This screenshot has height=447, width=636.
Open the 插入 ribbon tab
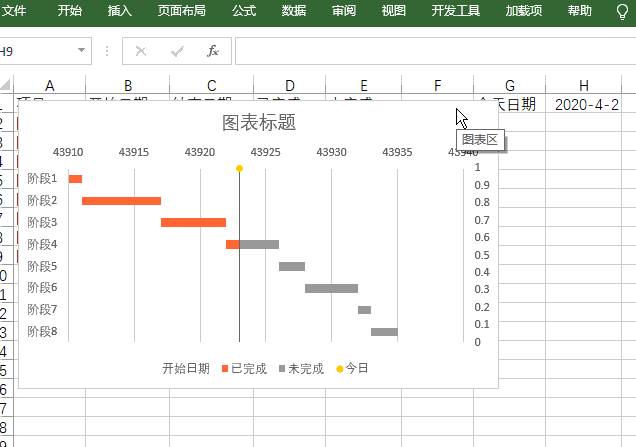click(x=119, y=12)
